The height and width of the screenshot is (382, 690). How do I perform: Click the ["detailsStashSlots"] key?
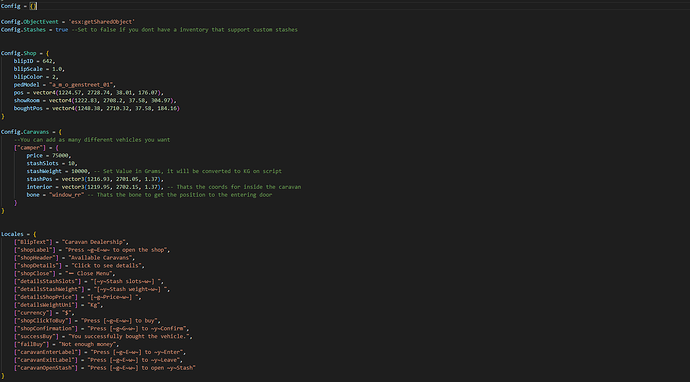[x=47, y=282]
